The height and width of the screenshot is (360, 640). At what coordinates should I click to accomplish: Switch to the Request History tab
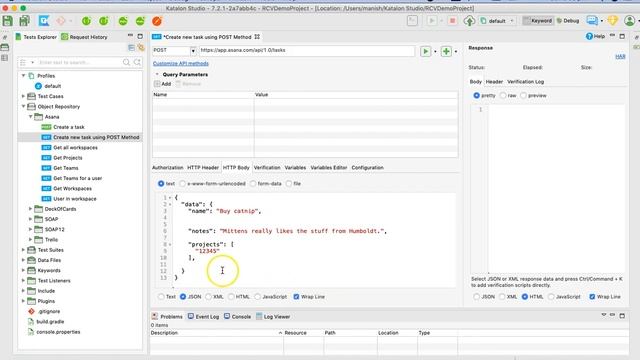(x=84, y=37)
